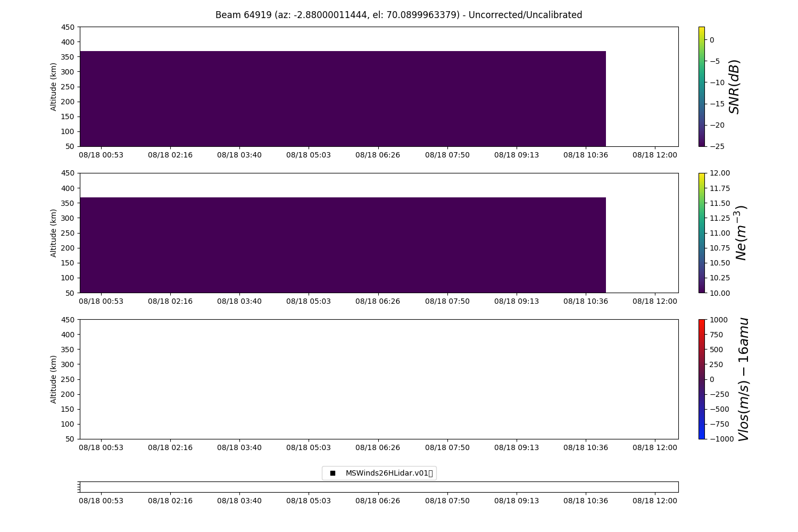
Task: Select the SNR(dB) colorbar label
Action: pyautogui.click(x=734, y=86)
